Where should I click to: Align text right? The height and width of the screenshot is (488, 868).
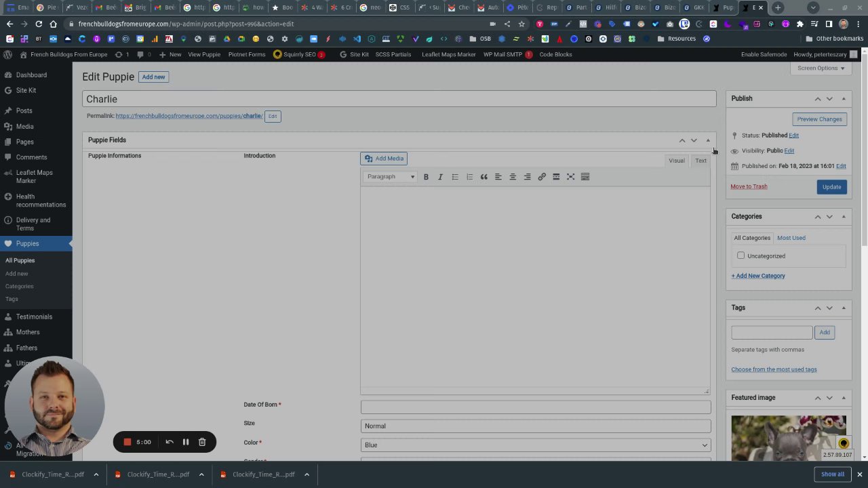click(x=527, y=177)
